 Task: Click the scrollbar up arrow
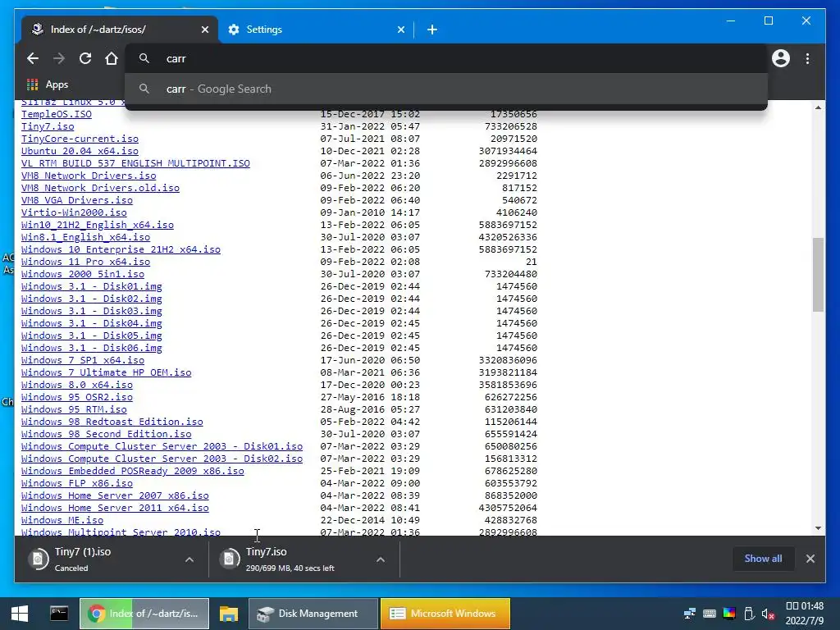pyautogui.click(x=818, y=107)
